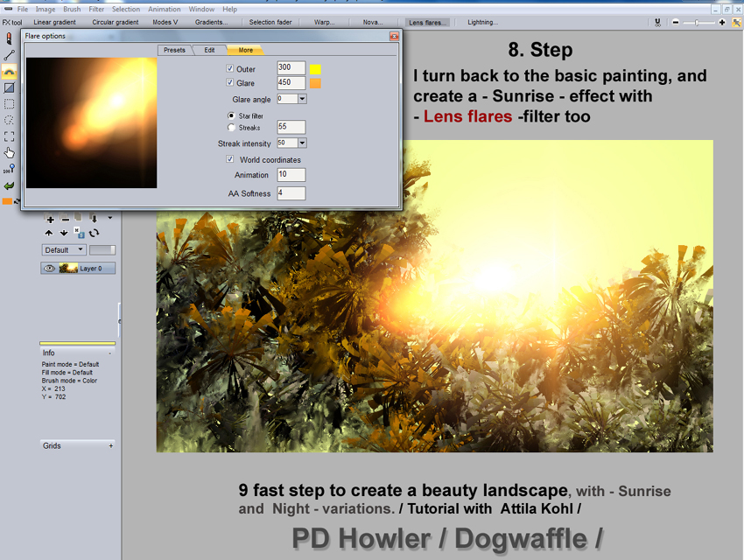Expand the Streak intensity dropdown
This screenshot has width=744, height=560.
click(302, 143)
